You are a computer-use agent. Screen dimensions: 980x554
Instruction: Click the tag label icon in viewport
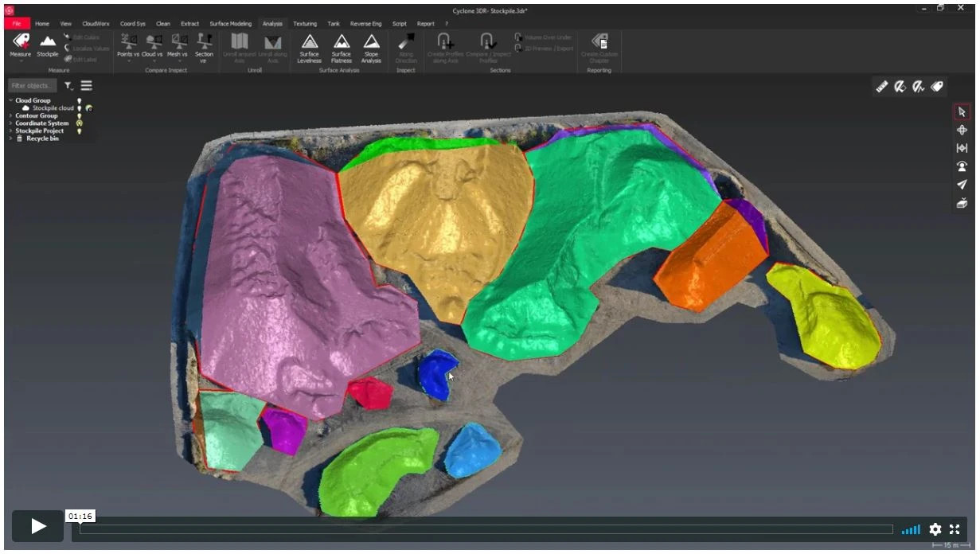click(x=938, y=87)
